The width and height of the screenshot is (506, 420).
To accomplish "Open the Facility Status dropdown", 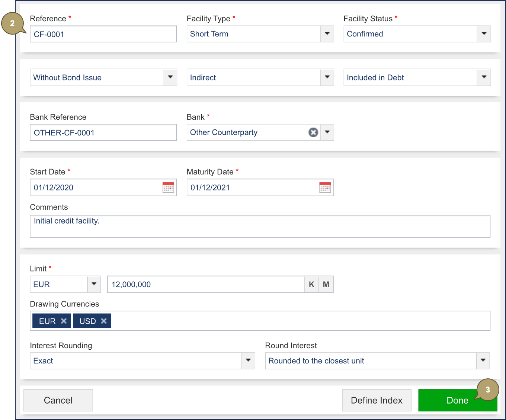I will pos(484,34).
